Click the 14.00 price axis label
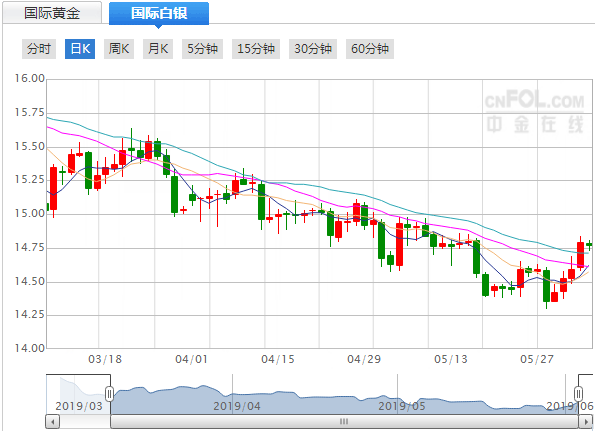 click(30, 348)
